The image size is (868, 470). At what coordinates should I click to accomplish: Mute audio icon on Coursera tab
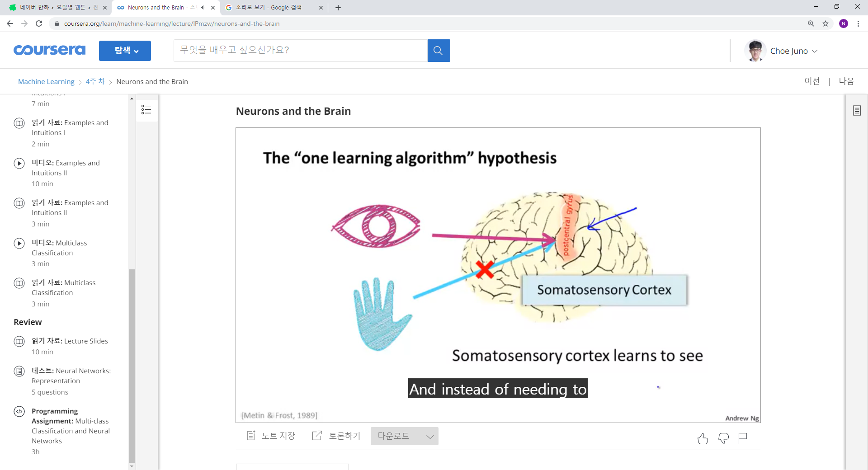pos(203,8)
